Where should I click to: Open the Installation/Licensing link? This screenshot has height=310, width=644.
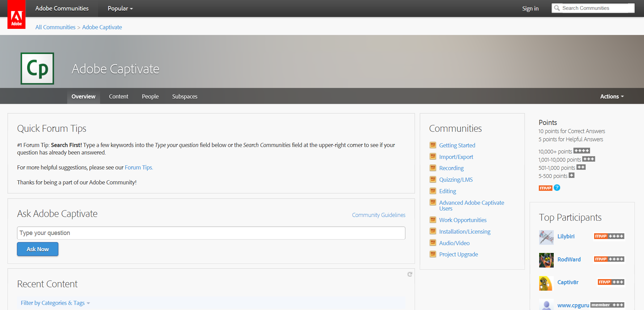(465, 232)
